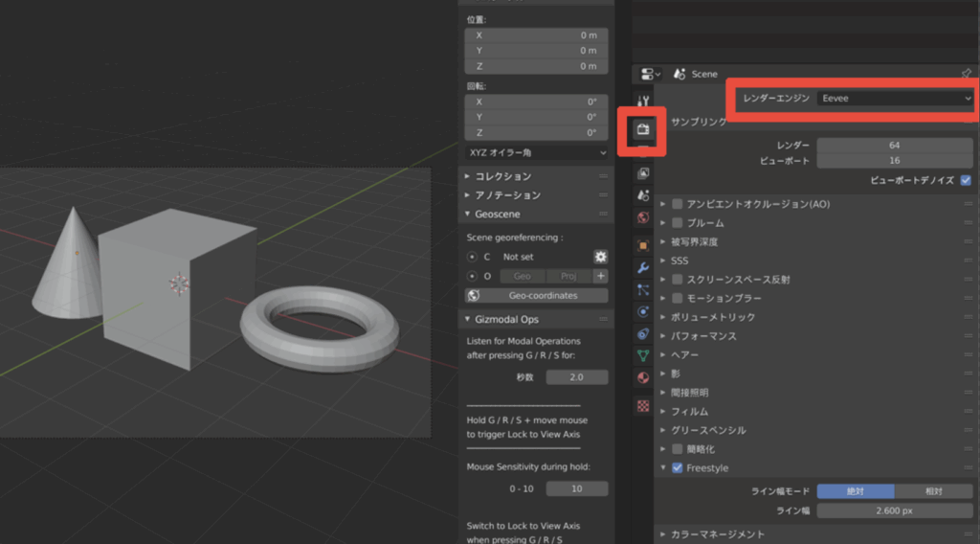The image size is (980, 544).
Task: Click the Geoscene settings gear icon
Action: click(600, 257)
